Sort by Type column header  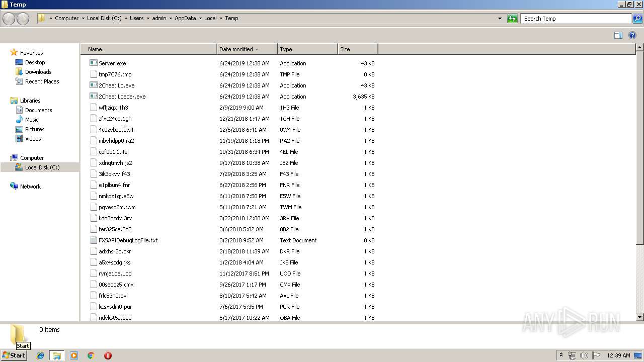tap(307, 49)
